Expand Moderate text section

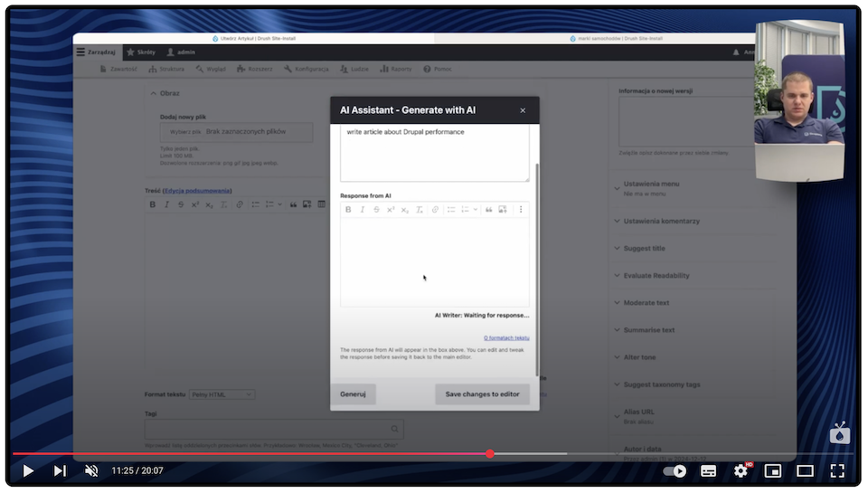646,303
